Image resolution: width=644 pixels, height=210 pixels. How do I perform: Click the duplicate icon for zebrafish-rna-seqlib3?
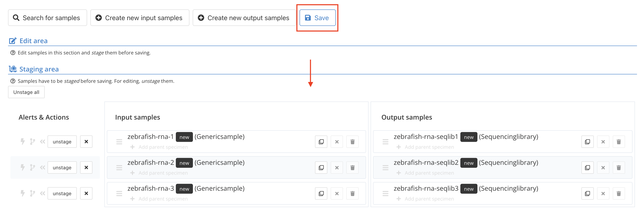588,194
